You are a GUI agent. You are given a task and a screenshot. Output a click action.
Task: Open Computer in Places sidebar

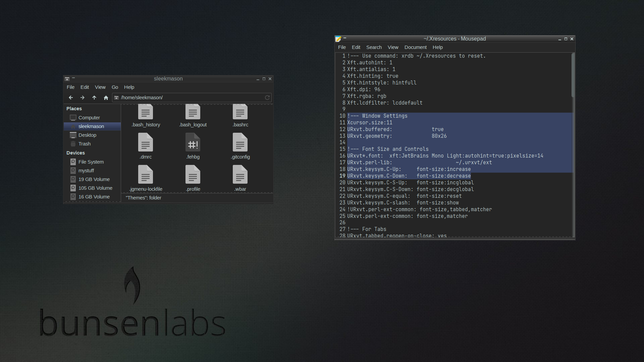click(x=92, y=118)
